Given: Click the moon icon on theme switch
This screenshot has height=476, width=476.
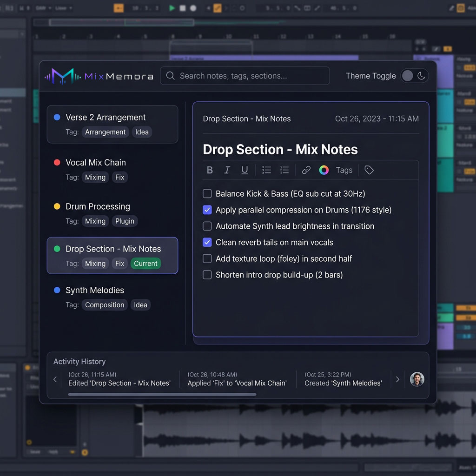Looking at the screenshot, I should tap(421, 76).
